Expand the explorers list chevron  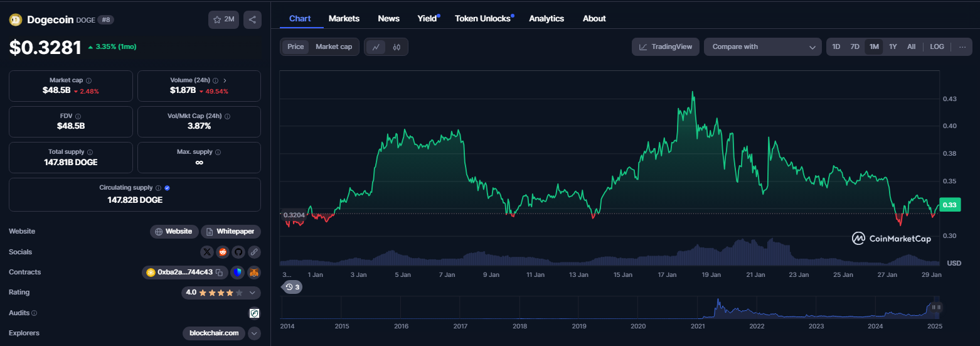[254, 333]
